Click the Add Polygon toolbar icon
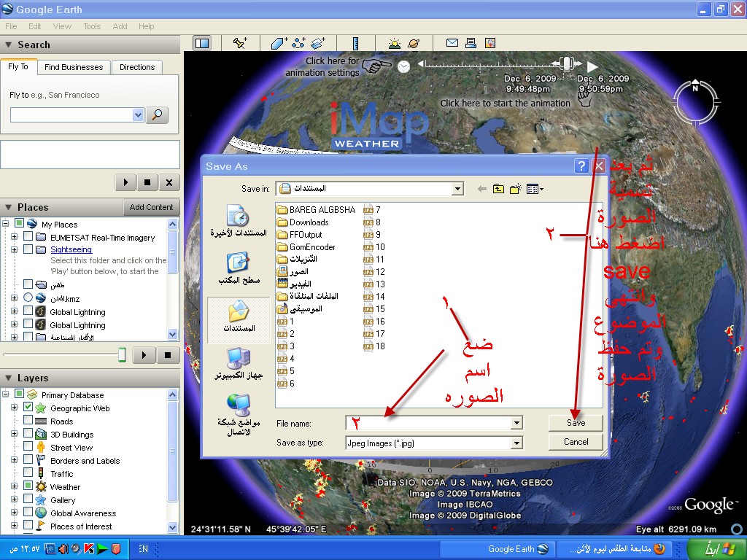The image size is (747, 560). point(279,43)
